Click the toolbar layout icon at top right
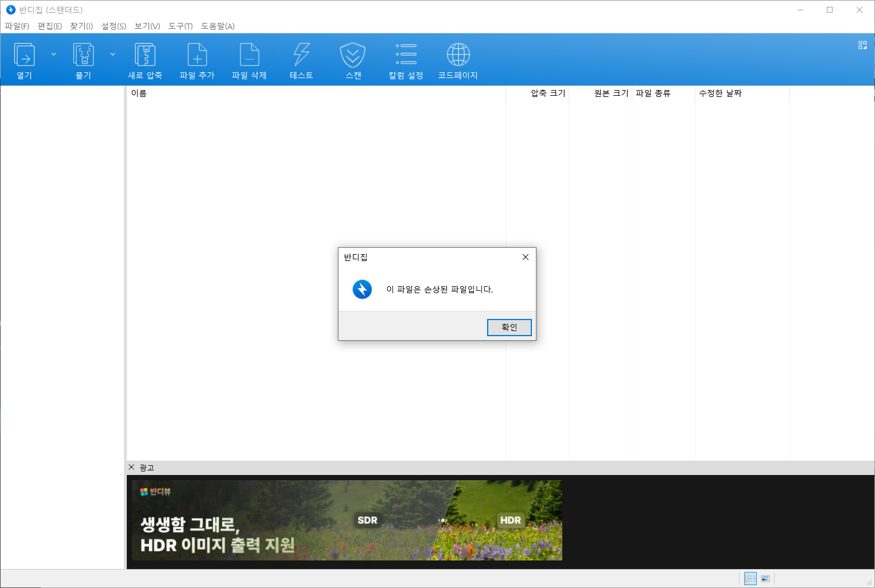The width and height of the screenshot is (875, 588). pos(862,45)
